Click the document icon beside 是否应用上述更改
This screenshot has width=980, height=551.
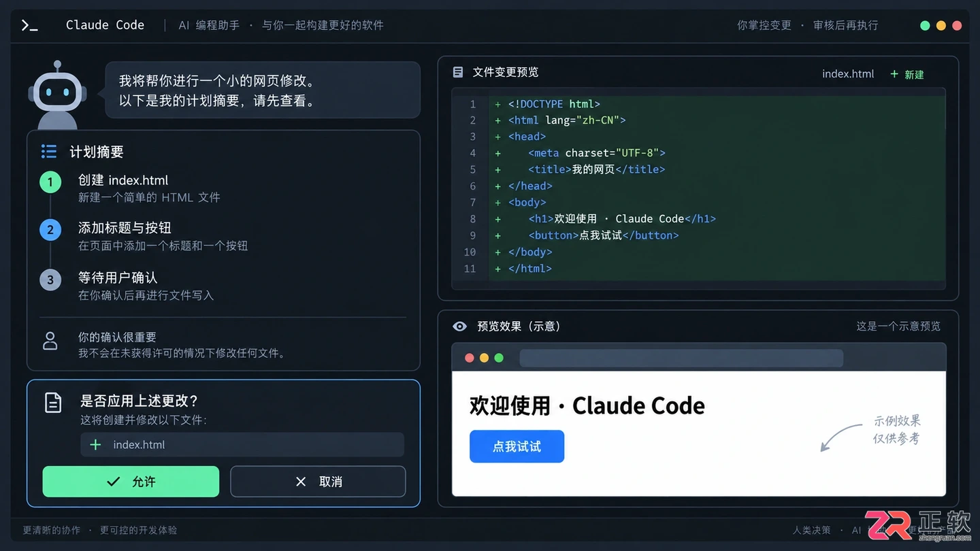53,402
